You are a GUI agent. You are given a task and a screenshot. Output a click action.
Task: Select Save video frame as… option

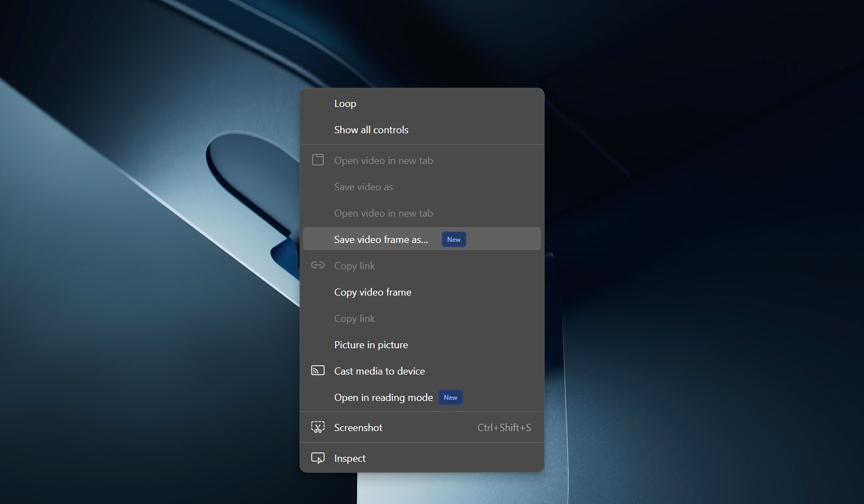(x=381, y=240)
